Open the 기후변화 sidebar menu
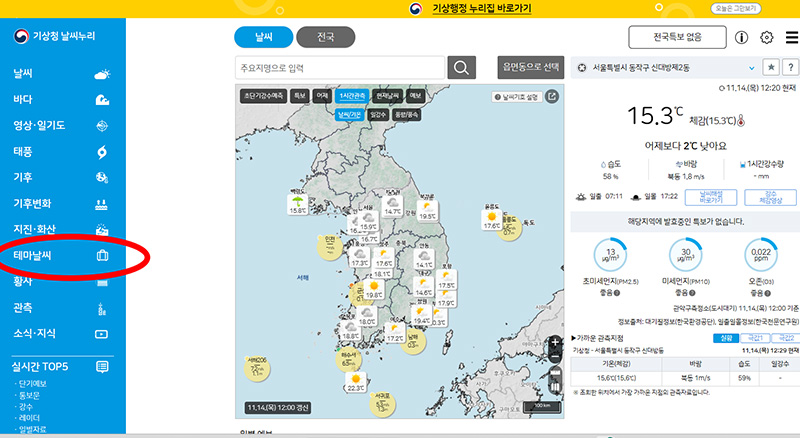 (32, 204)
